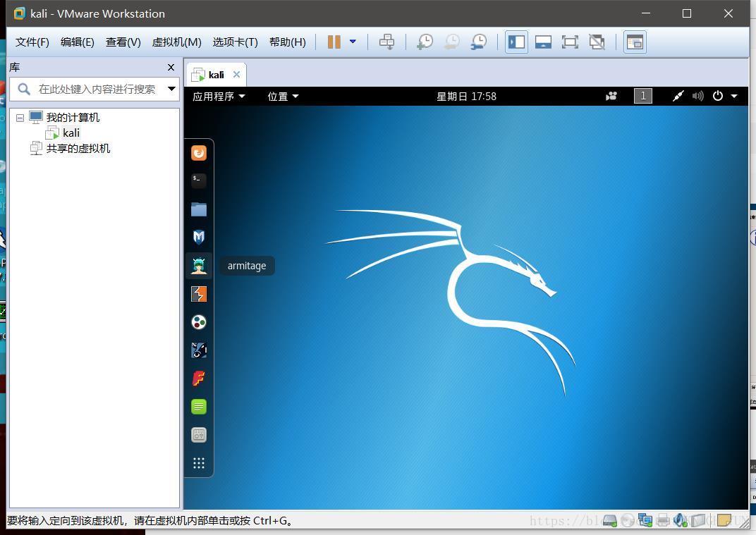
Task: Open the 选项卡(T) menu
Action: tap(236, 42)
